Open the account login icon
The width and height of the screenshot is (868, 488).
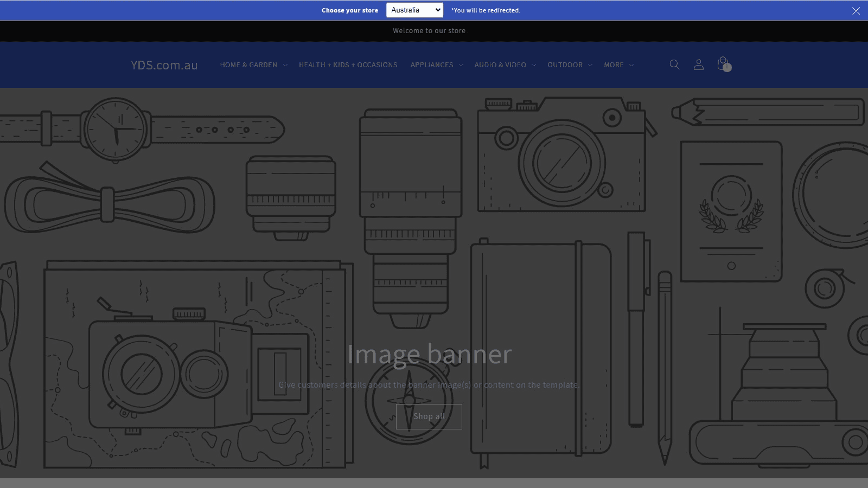[699, 65]
